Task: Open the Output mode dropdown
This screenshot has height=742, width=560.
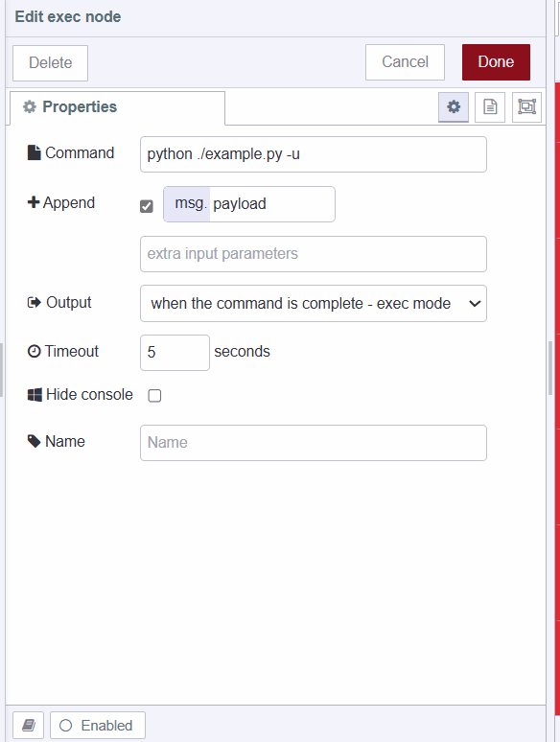Action: coord(314,303)
